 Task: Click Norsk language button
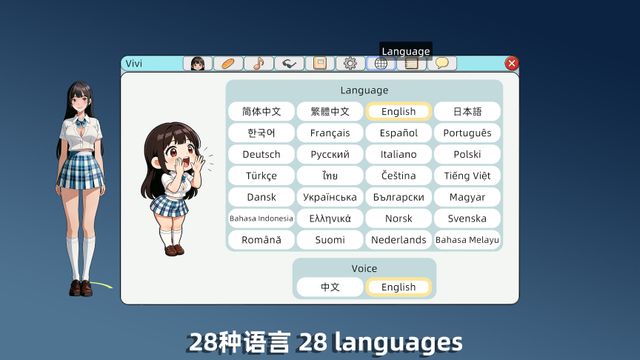(398, 218)
